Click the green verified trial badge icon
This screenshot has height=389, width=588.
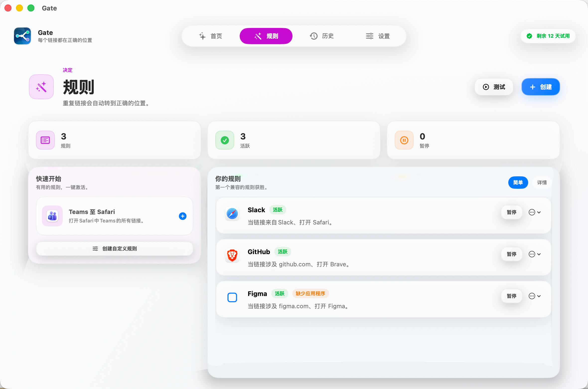(x=529, y=36)
